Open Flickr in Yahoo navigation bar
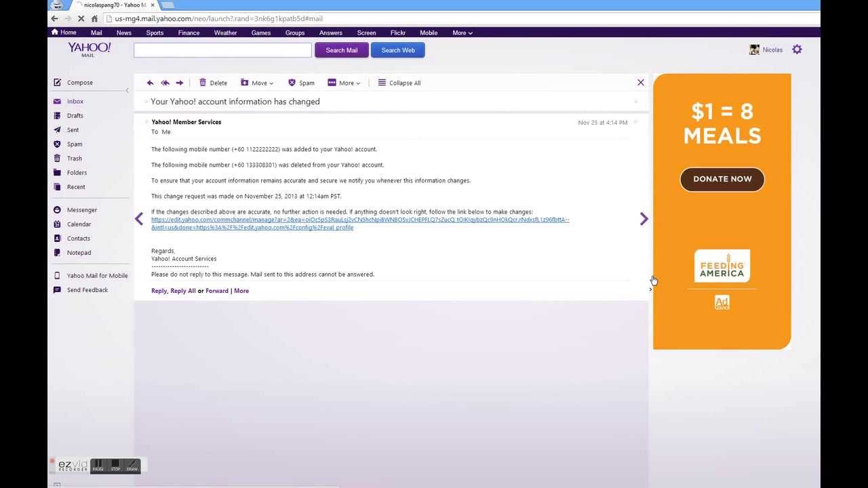The width and height of the screenshot is (868, 488). coord(398,33)
